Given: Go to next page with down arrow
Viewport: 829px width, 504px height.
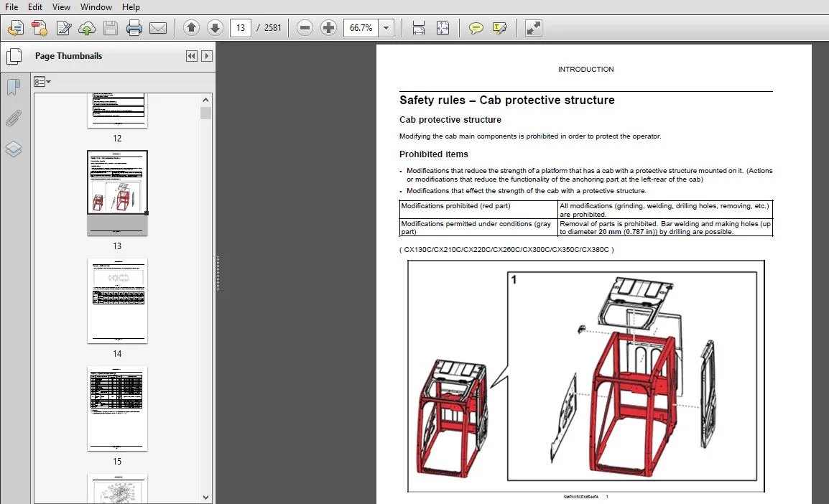Looking at the screenshot, I should [215, 27].
